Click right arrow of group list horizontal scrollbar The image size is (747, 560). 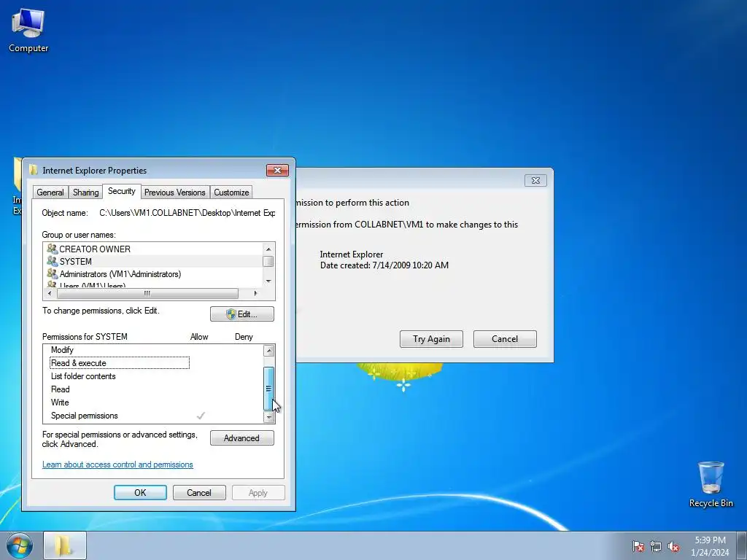[x=256, y=293]
